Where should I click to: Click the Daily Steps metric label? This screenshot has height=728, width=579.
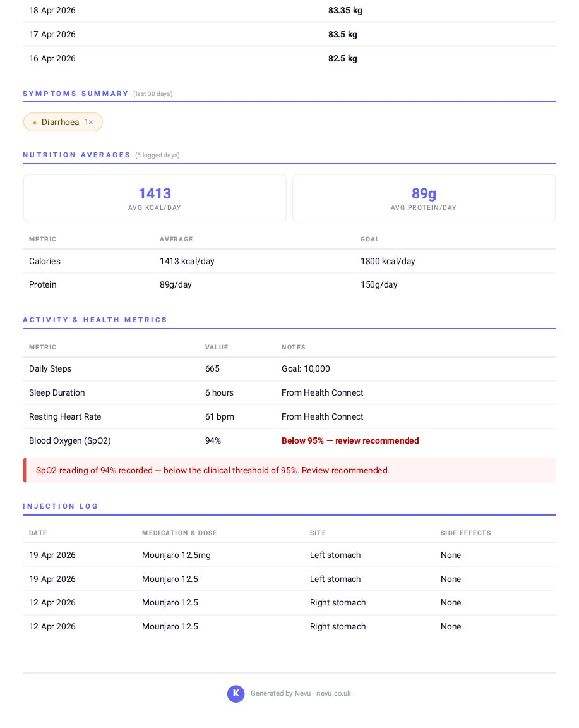click(50, 368)
